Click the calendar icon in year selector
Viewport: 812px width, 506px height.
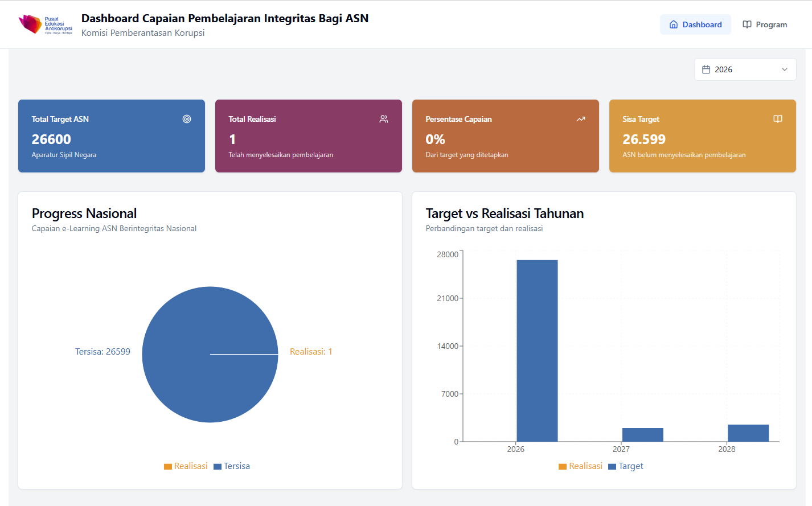pos(706,69)
